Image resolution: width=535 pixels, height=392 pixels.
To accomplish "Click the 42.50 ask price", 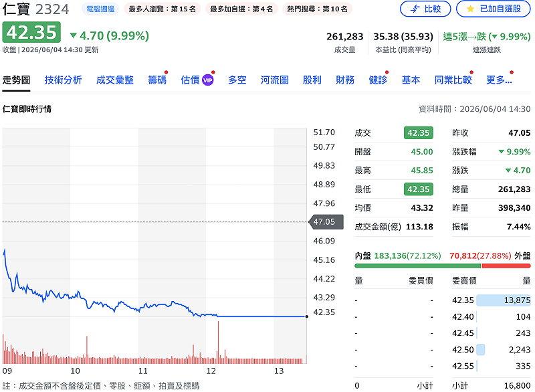I will tap(463, 350).
